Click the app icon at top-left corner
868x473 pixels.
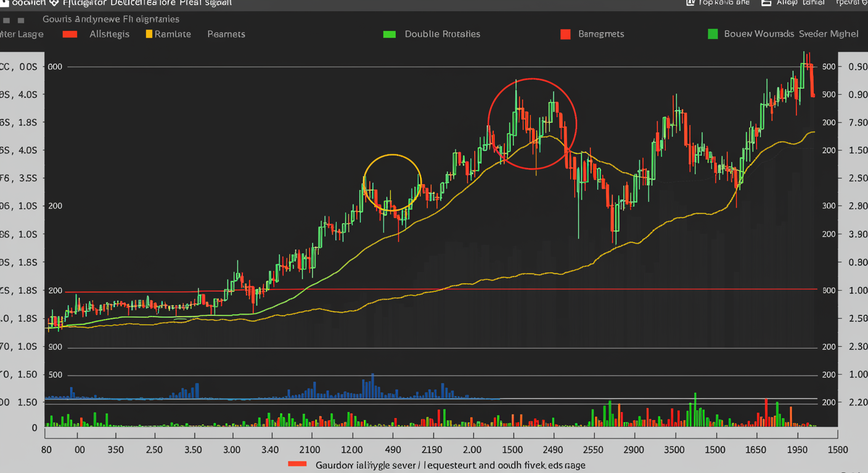[x=5, y=3]
